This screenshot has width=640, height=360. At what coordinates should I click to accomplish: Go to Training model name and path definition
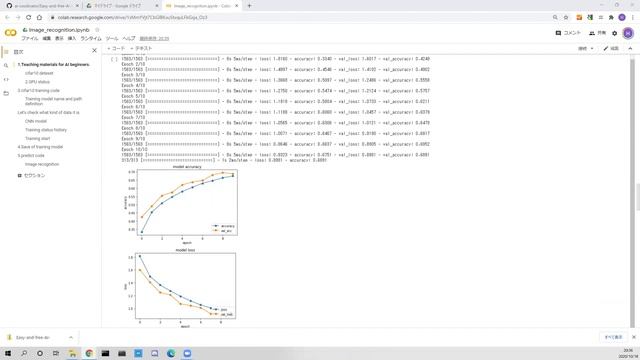point(53,101)
